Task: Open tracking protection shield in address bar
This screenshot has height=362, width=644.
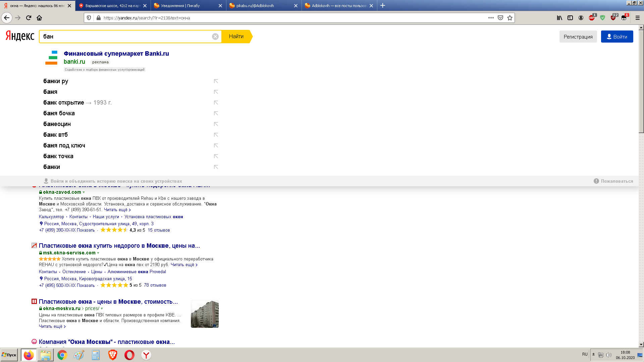Action: (89, 18)
